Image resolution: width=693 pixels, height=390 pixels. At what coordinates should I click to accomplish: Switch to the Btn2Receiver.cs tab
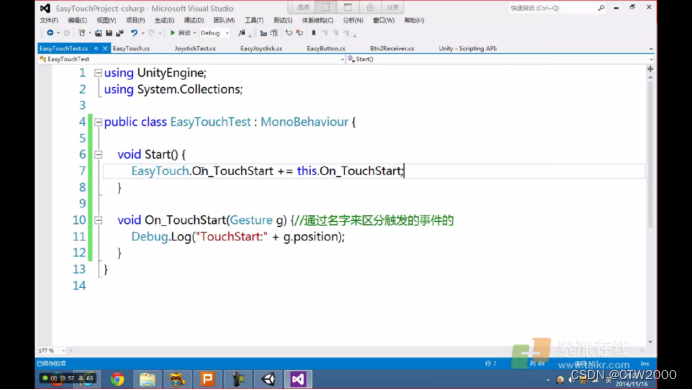[392, 49]
